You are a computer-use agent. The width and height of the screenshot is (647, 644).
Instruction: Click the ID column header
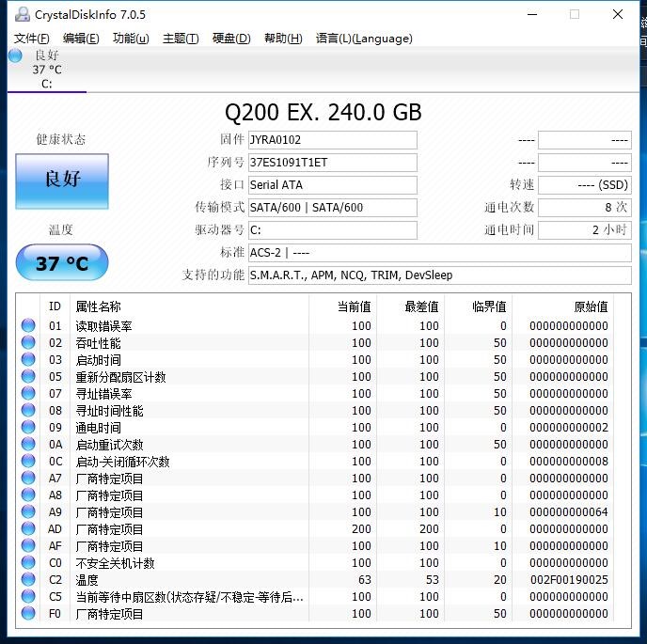pos(55,306)
